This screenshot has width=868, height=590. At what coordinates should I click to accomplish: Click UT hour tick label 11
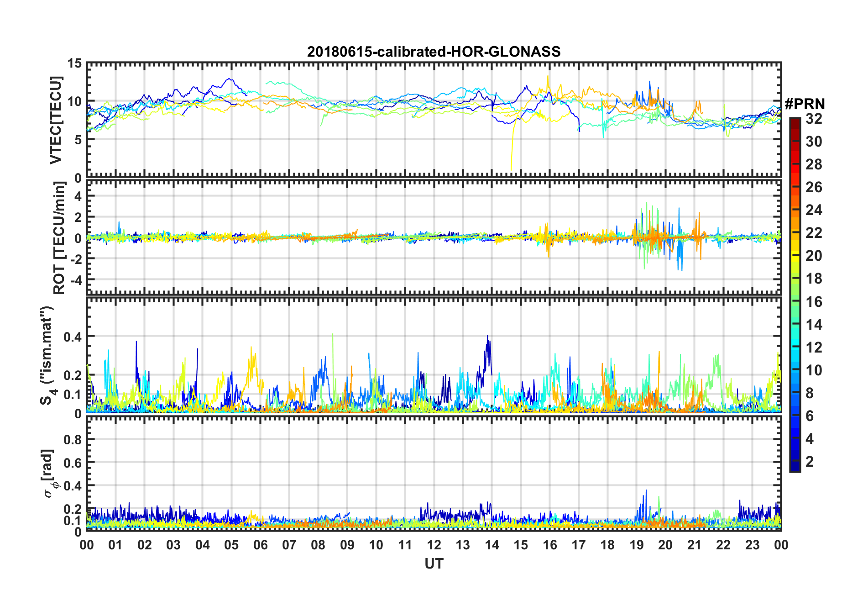tap(405, 545)
